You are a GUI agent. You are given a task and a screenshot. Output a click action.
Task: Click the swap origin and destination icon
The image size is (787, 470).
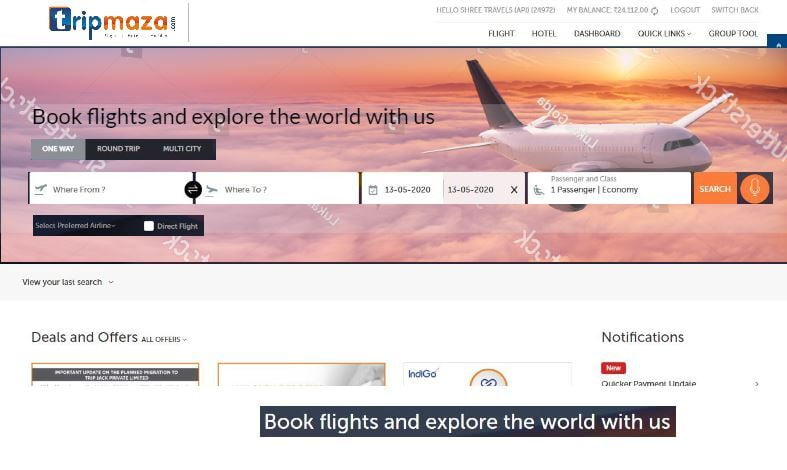click(x=193, y=189)
